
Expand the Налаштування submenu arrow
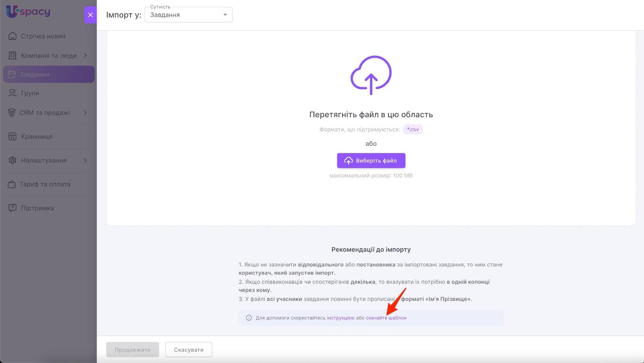pyautogui.click(x=85, y=160)
